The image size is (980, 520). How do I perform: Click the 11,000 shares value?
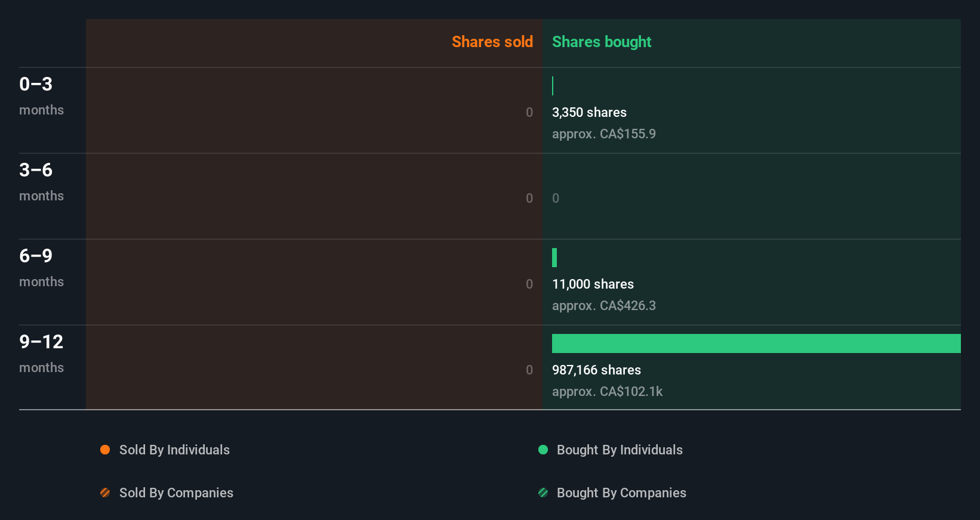click(593, 284)
